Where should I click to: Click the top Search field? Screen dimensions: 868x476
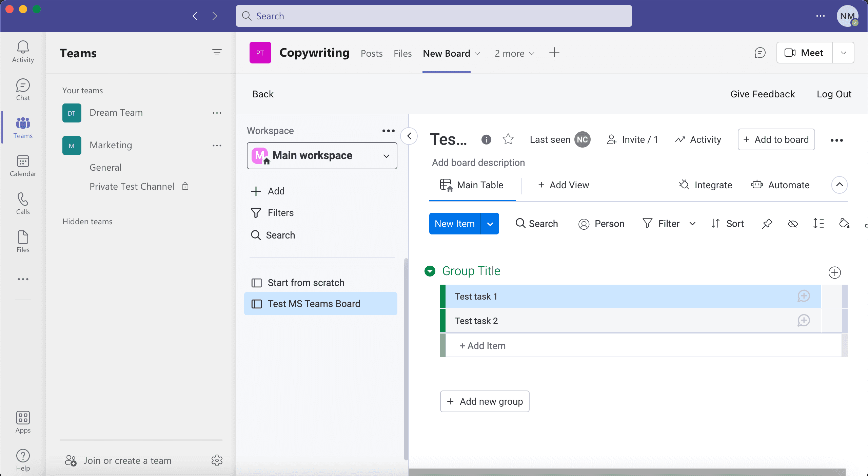coord(434,16)
